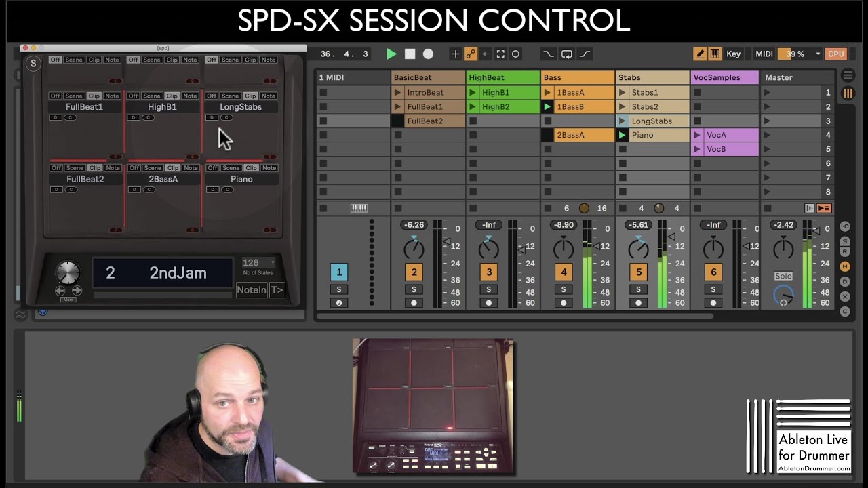Click the Master Solo button

point(783,276)
